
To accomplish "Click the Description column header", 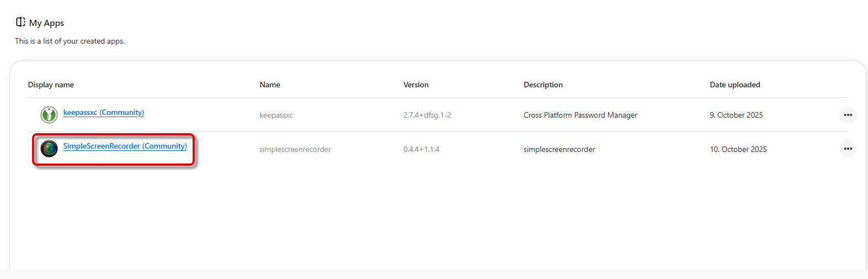I will [543, 85].
